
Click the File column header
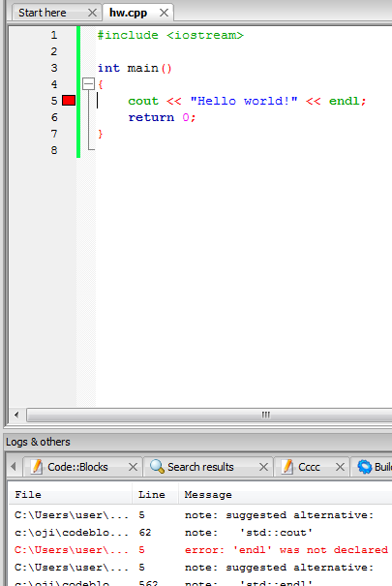click(71, 494)
